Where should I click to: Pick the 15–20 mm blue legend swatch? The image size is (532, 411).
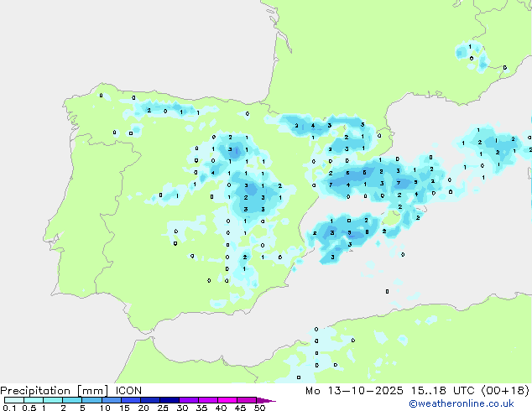point(130,400)
